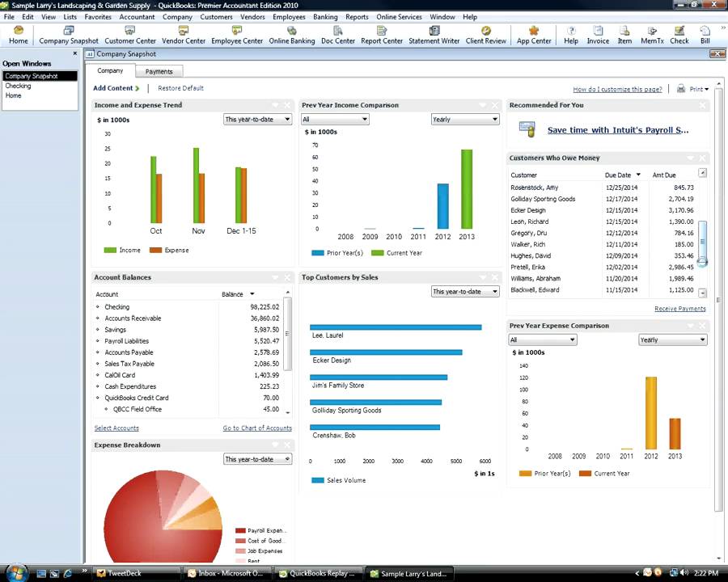Image resolution: width=728 pixels, height=582 pixels.
Task: Select the Company tab
Action: pos(111,70)
